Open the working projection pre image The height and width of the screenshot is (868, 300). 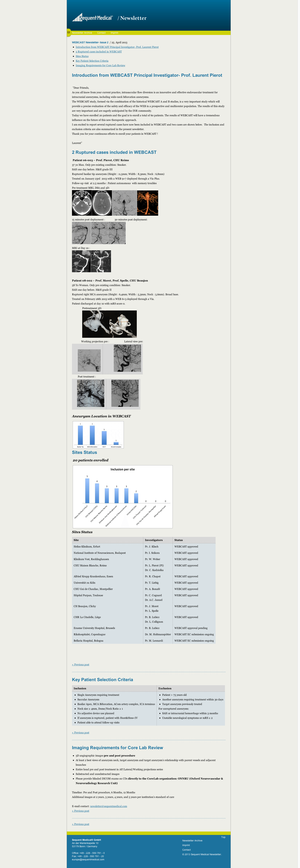[89, 361]
